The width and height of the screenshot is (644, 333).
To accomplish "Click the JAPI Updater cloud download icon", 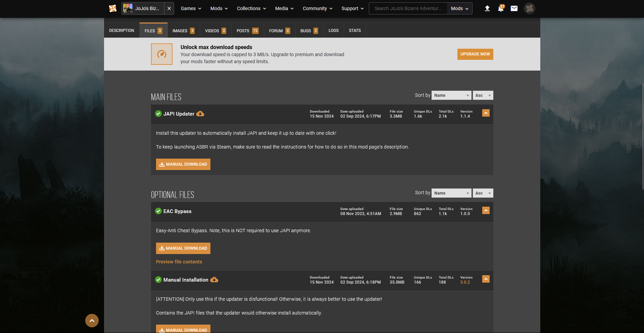I will pyautogui.click(x=200, y=114).
